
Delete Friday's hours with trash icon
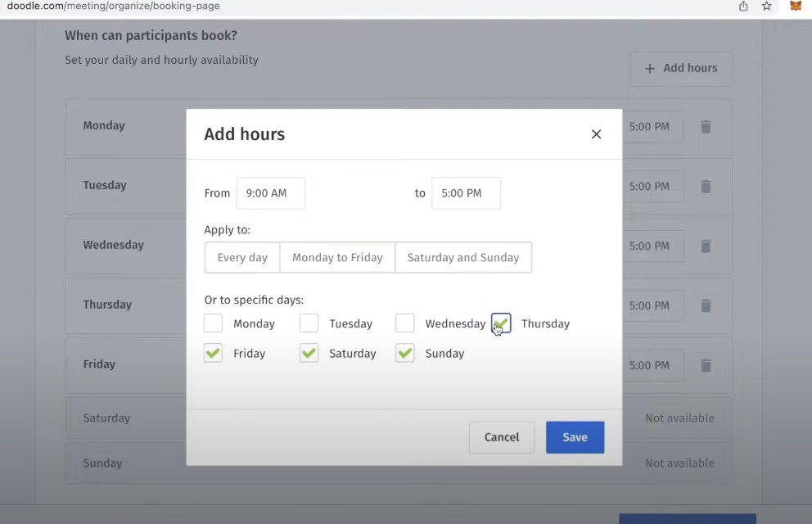pos(706,366)
